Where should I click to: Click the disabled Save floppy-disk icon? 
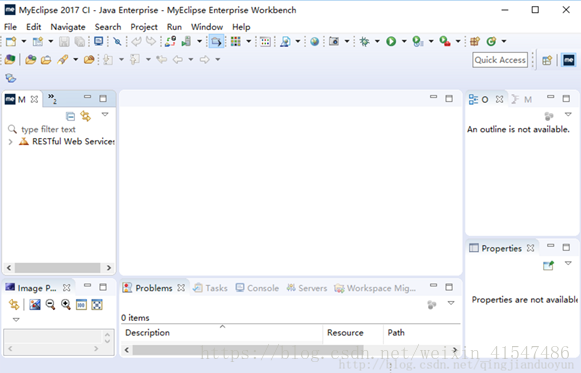point(64,41)
